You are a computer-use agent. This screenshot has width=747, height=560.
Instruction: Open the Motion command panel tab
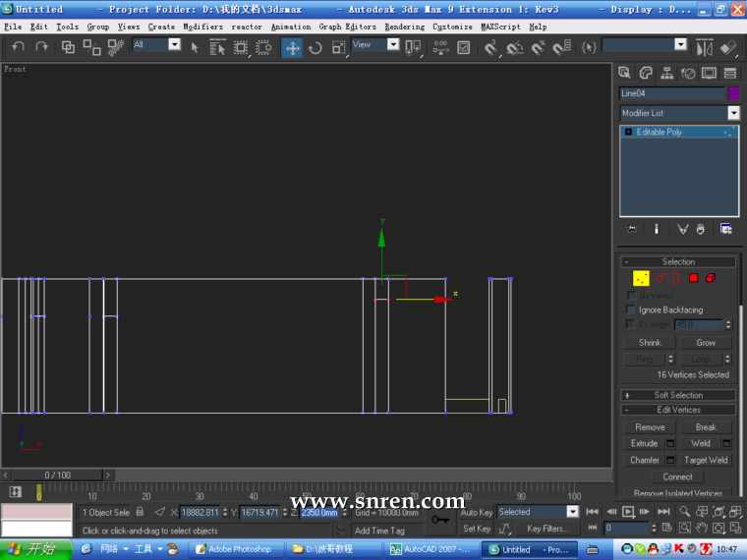(688, 73)
